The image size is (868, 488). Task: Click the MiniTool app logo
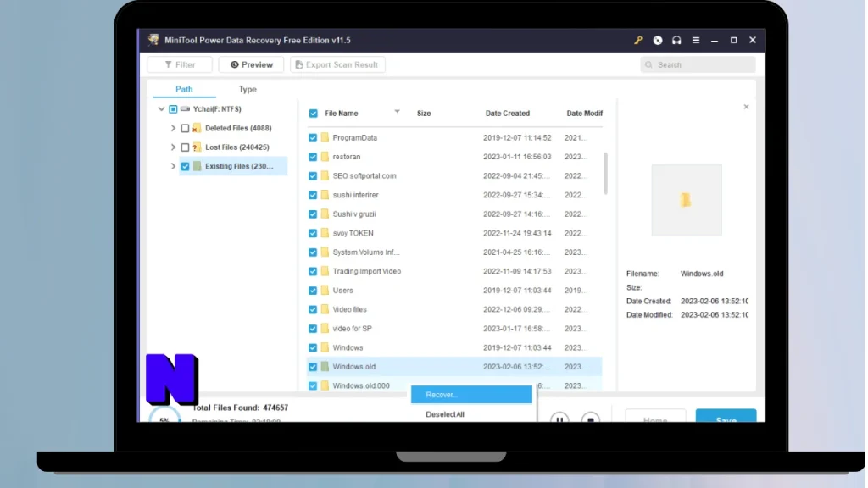point(153,40)
